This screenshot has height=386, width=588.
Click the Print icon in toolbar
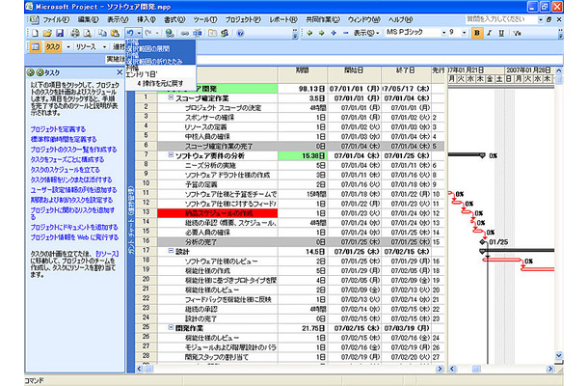click(75, 33)
